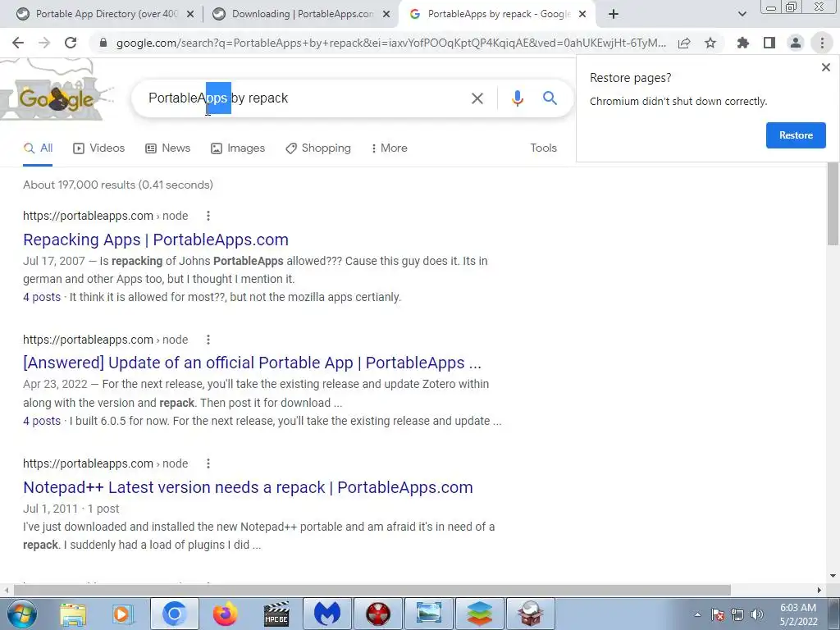840x630 pixels.
Task: Open the Windows Start menu
Action: click(22, 614)
